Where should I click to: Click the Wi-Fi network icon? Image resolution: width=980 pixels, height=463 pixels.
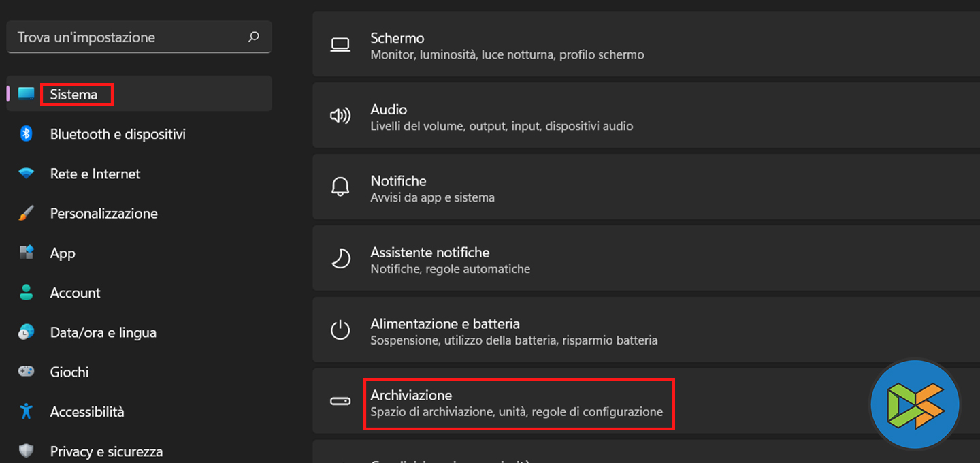[x=27, y=174]
